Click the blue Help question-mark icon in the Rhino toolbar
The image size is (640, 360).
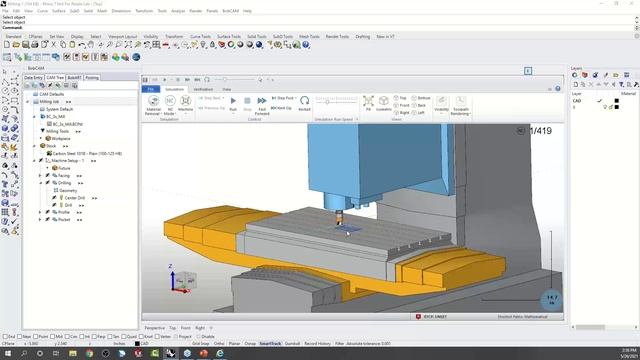306,45
